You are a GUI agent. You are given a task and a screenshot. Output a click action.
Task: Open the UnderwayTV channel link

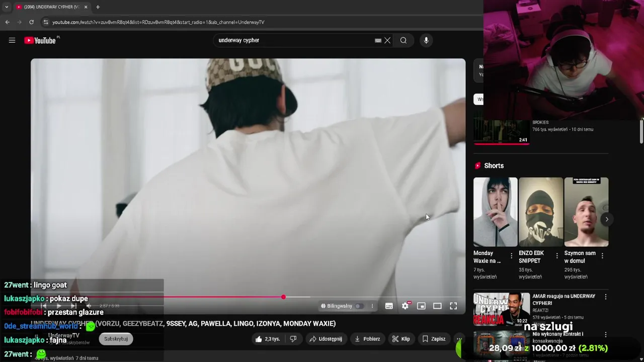(x=63, y=335)
